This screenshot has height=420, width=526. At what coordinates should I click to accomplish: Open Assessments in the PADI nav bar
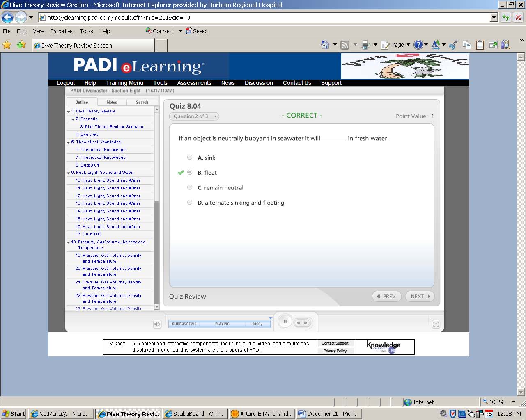tap(194, 83)
